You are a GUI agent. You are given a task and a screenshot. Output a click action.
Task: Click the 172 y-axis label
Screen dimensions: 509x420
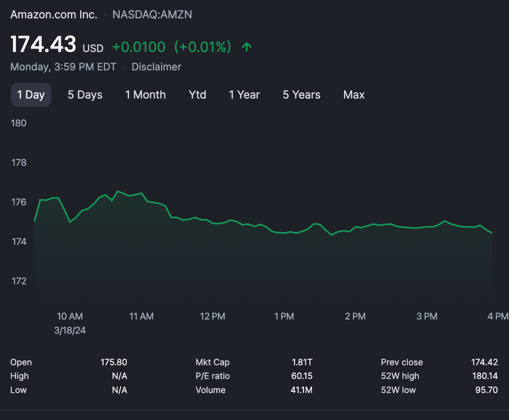[19, 281]
